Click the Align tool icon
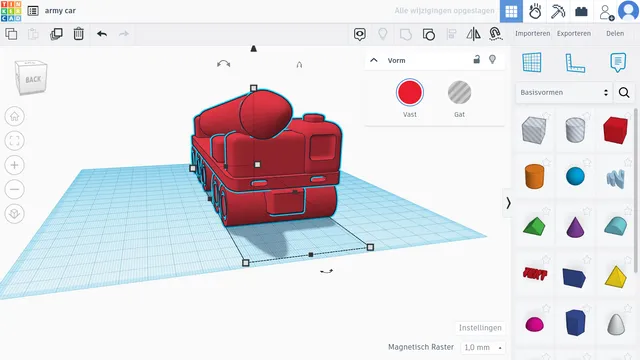The height and width of the screenshot is (360, 640). click(x=451, y=34)
